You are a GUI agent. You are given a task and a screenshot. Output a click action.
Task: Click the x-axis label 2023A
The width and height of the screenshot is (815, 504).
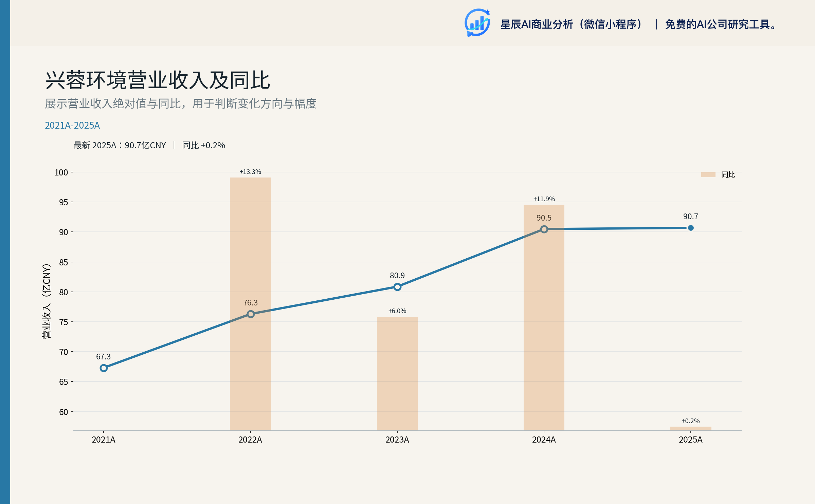pyautogui.click(x=397, y=440)
